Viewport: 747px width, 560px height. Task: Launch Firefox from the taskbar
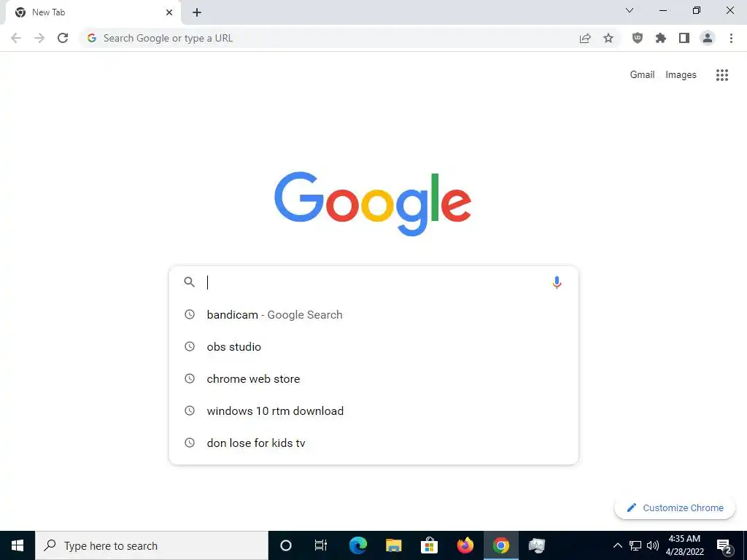[x=465, y=545]
